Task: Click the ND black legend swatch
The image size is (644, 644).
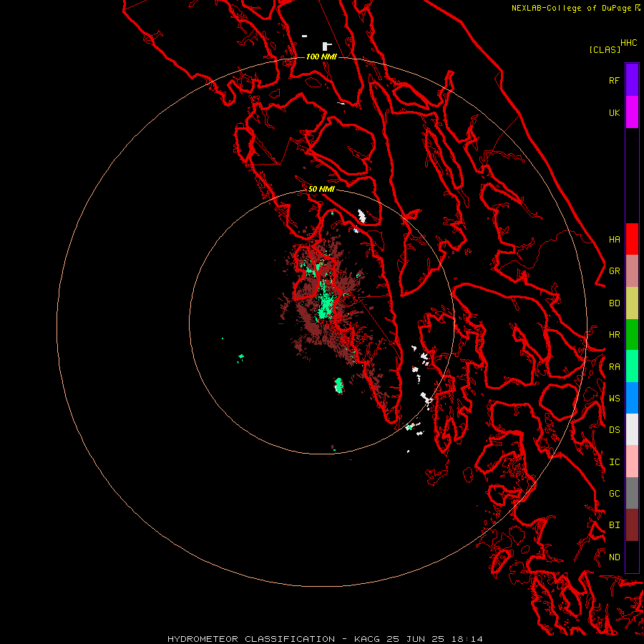Action: 632,557
